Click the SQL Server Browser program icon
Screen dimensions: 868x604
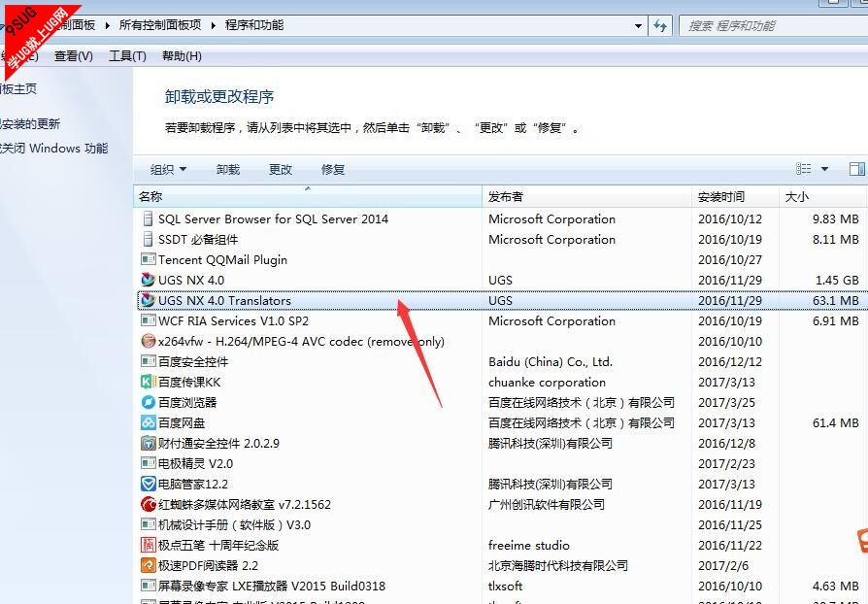(x=148, y=218)
